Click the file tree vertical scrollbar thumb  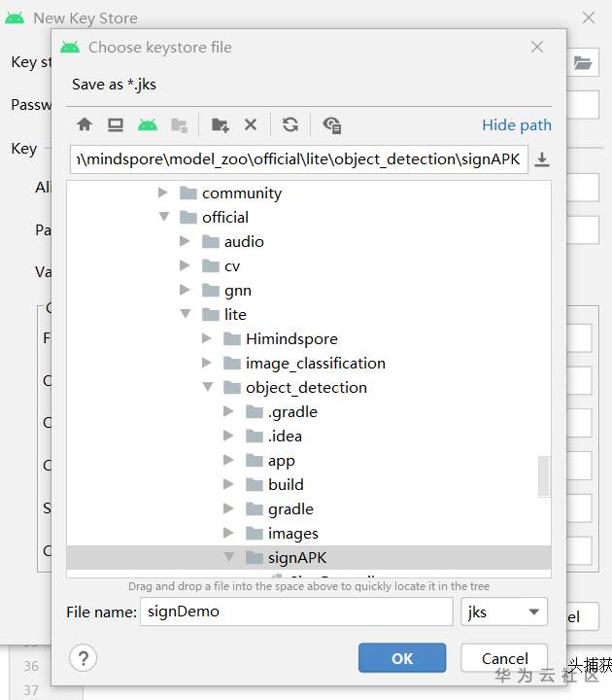tap(544, 475)
